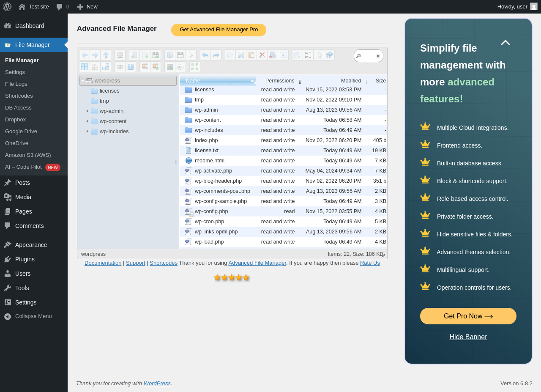
Task: Click the Rename toolbar icon
Action: tap(308, 55)
